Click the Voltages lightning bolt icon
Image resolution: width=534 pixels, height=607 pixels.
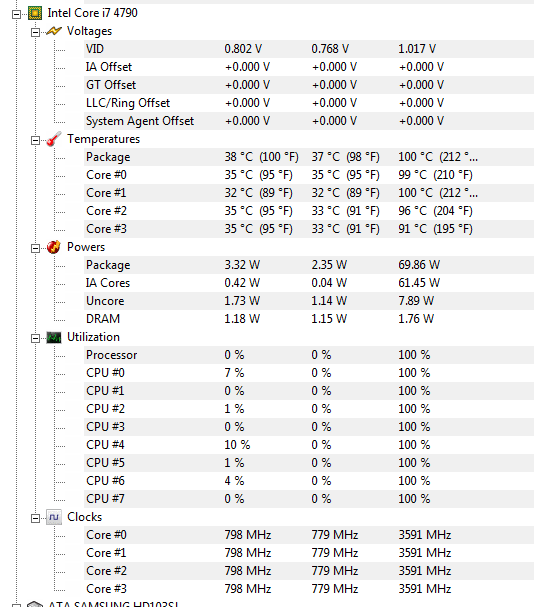pyautogui.click(x=54, y=31)
